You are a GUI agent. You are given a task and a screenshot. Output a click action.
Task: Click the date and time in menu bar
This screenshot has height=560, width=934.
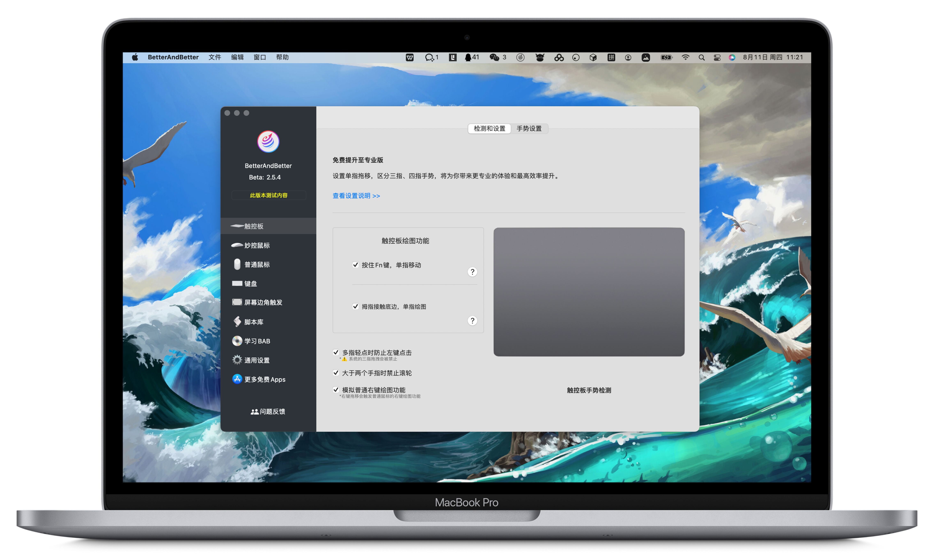tap(773, 57)
